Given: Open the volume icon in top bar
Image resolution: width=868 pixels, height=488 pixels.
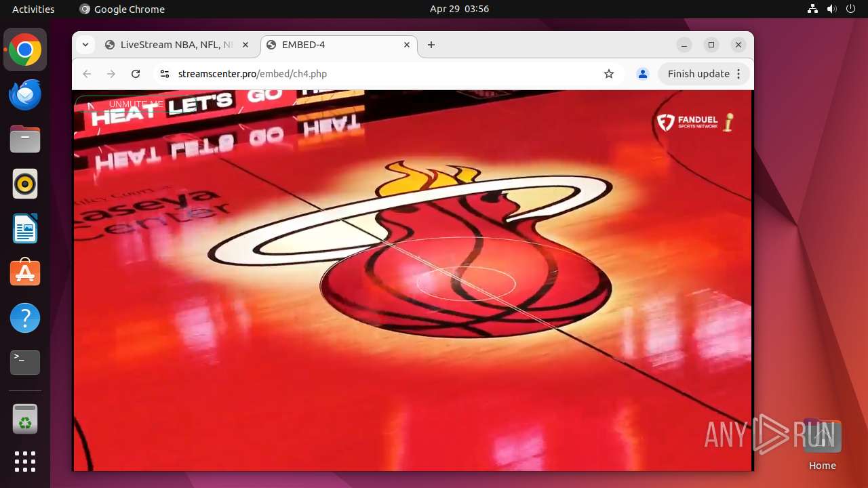Looking at the screenshot, I should [x=832, y=9].
